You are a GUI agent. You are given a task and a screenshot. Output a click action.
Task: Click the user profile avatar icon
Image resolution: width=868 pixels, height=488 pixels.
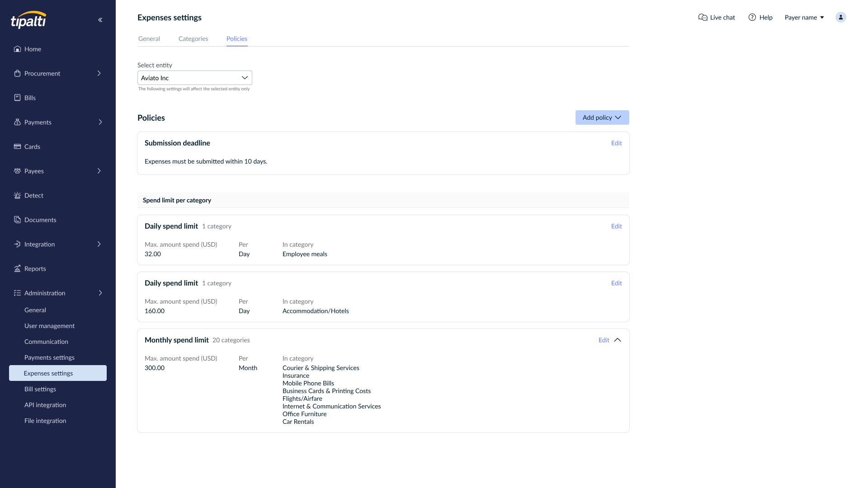[x=841, y=17]
